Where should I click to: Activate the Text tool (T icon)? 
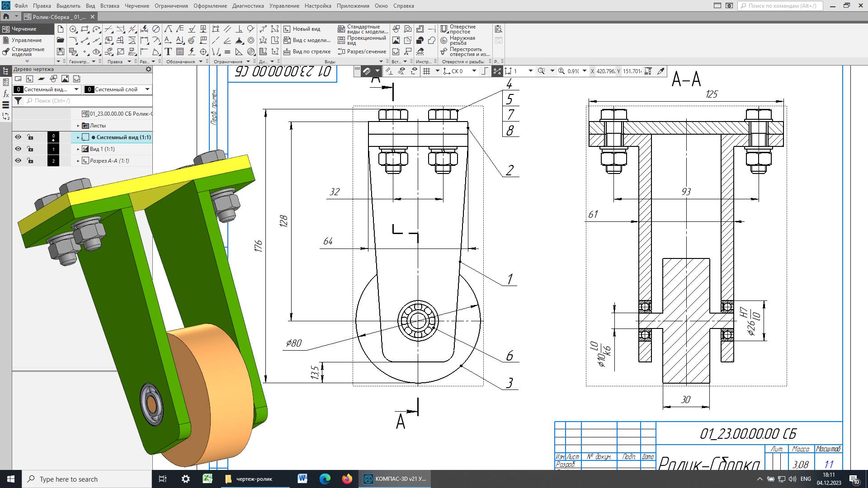coord(168,52)
